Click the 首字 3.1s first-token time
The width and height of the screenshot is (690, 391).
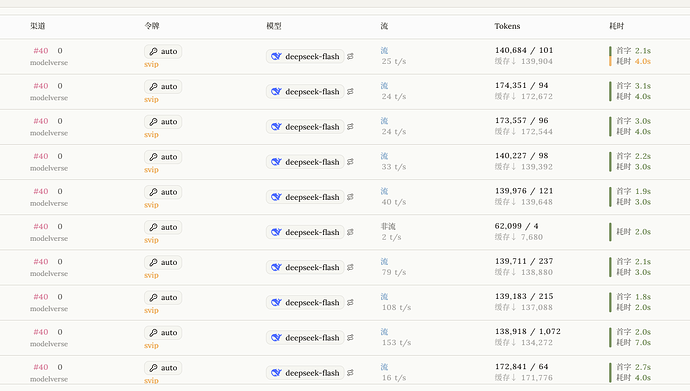(633, 86)
